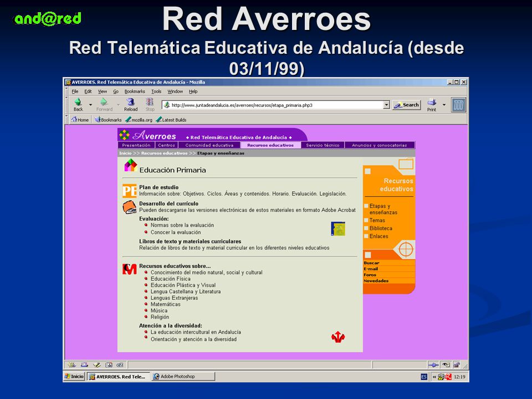
Task: Open the Window menu
Action: coord(175,91)
